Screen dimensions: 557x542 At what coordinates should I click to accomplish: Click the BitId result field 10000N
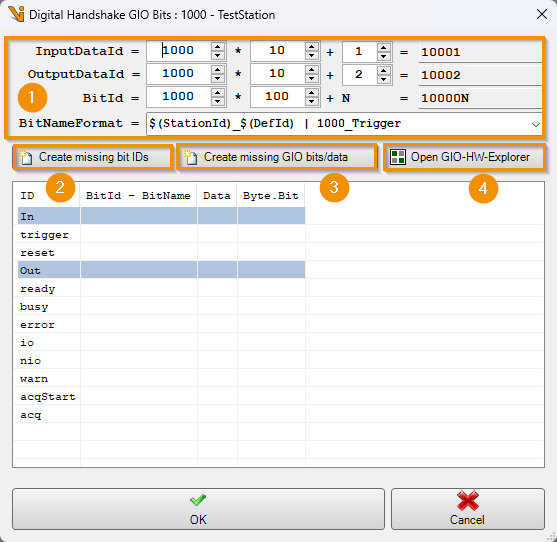click(480, 98)
